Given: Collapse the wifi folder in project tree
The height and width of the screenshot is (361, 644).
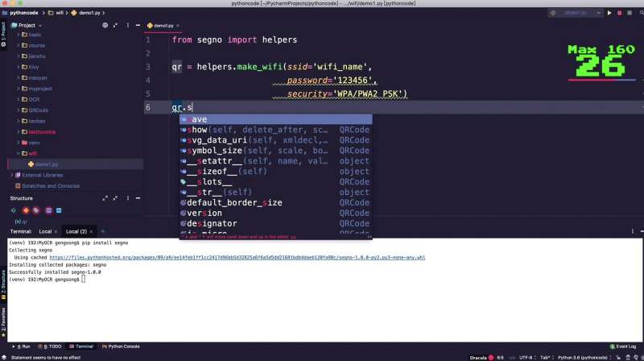Looking at the screenshot, I should coord(19,153).
